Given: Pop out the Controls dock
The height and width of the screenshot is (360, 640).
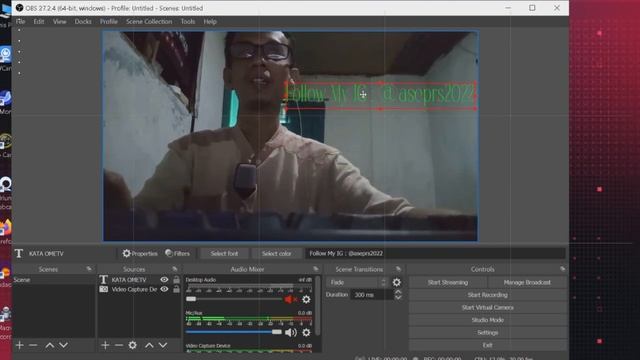Looking at the screenshot, I should (562, 269).
